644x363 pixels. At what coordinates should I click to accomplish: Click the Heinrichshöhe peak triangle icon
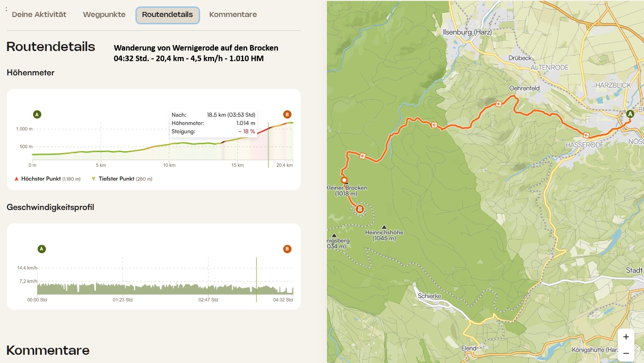pyautogui.click(x=384, y=227)
